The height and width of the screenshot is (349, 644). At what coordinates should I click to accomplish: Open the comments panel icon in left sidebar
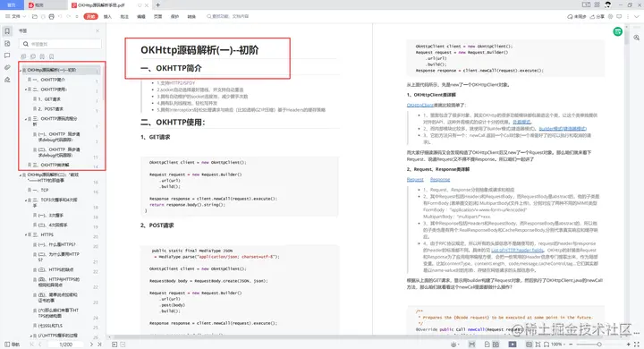pos(7,55)
